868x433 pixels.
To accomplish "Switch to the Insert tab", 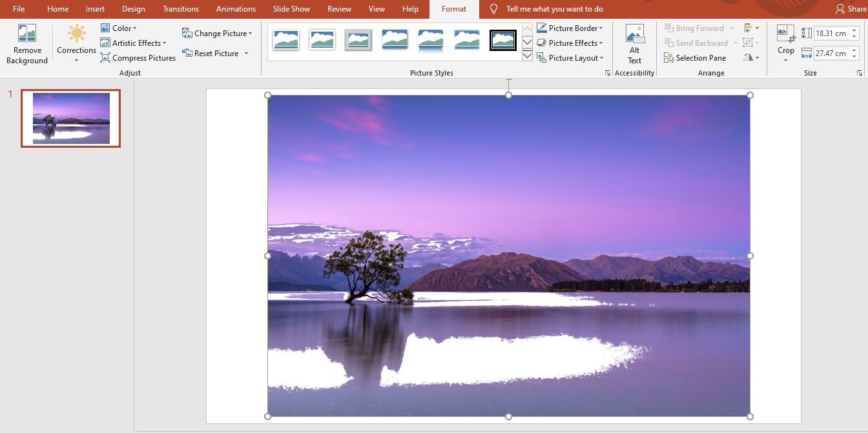I will pos(95,9).
